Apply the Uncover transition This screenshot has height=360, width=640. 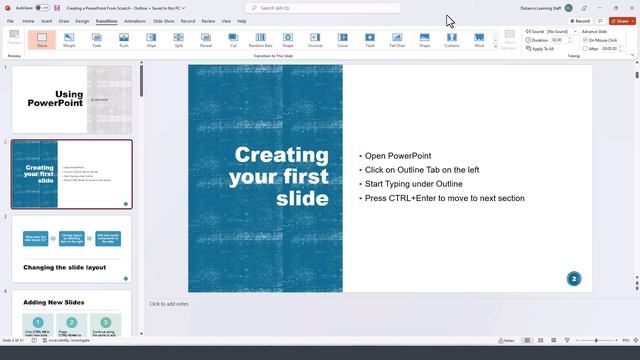(315, 40)
